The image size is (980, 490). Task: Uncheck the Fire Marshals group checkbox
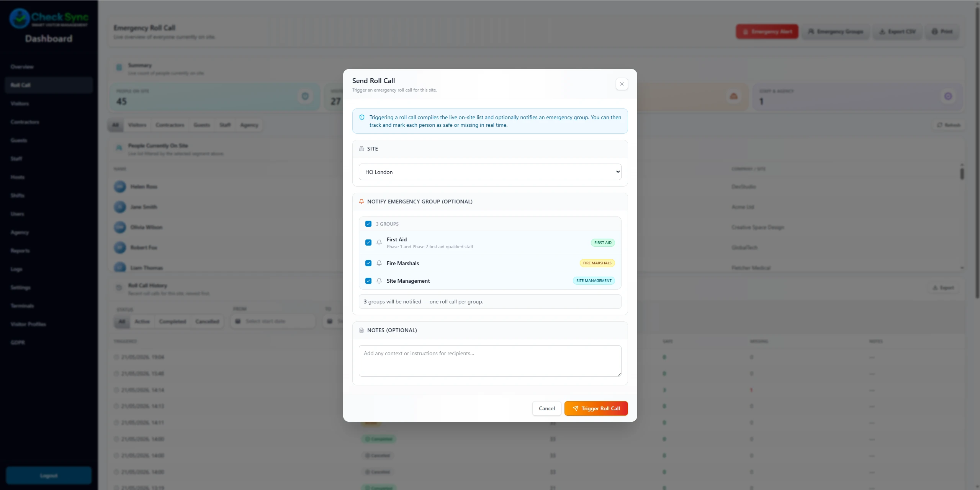point(368,263)
